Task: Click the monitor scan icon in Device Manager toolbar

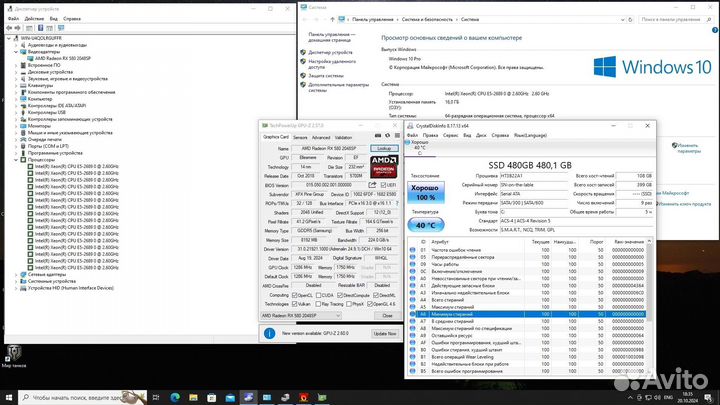Action: tap(61, 28)
